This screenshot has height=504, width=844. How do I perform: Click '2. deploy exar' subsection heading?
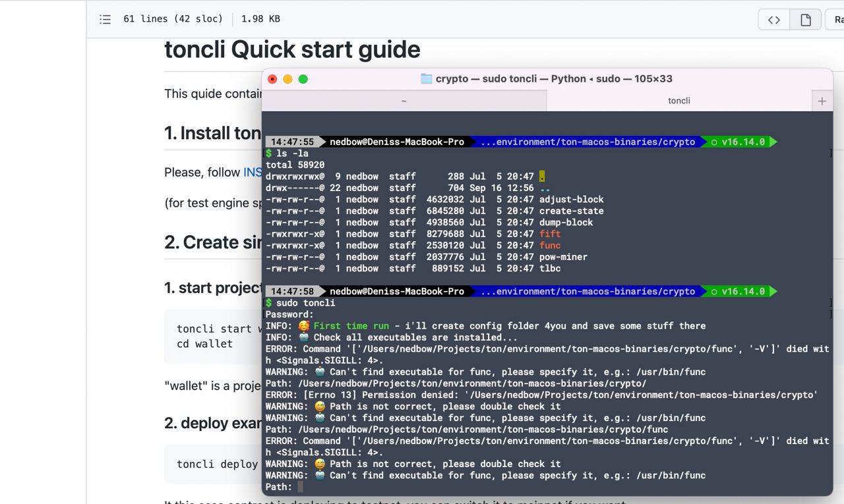(213, 423)
